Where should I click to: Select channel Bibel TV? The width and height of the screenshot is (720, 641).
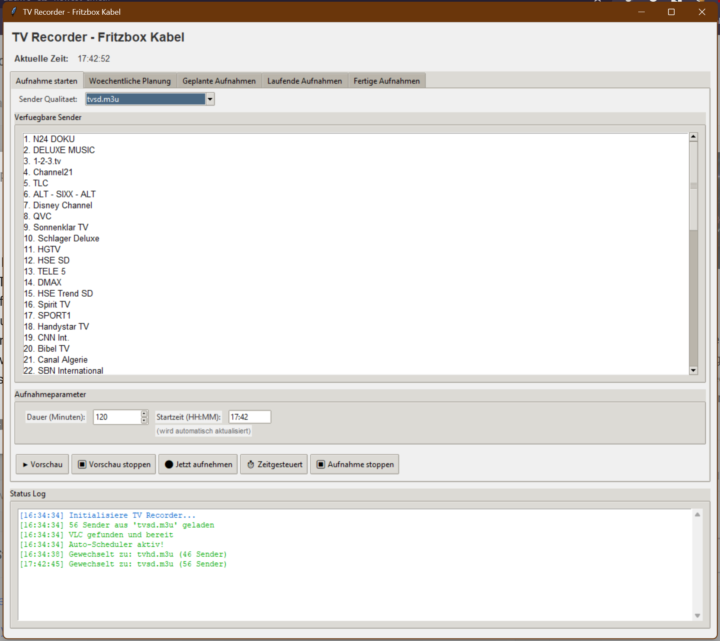[47, 348]
